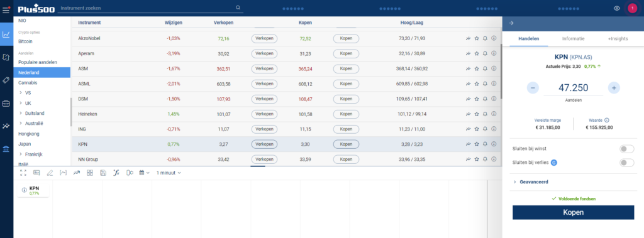Toggle the eye visibility icon in top bar
Screen dimensions: 644x238
[x=616, y=8]
